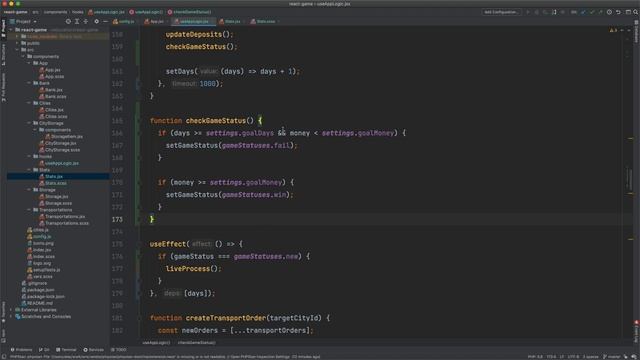Viewport: 640px width, 360px height.
Task: Click 'react-game' in the navigation breadcrumb bar
Action: click(x=16, y=12)
